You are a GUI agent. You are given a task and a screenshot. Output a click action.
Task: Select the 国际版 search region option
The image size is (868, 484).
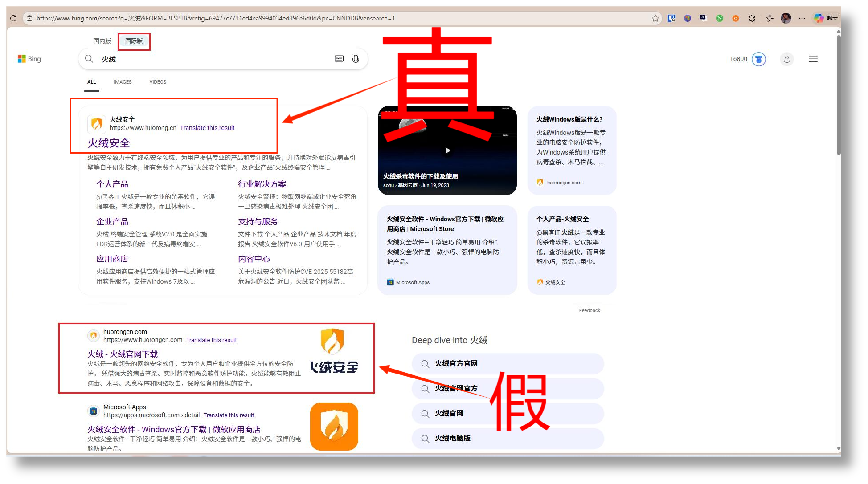point(134,41)
